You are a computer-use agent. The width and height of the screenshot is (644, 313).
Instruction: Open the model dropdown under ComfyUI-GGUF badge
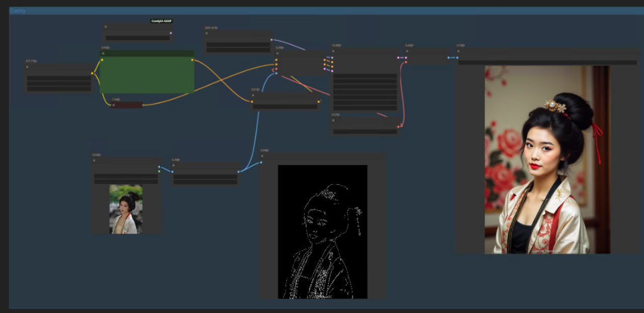pos(137,38)
